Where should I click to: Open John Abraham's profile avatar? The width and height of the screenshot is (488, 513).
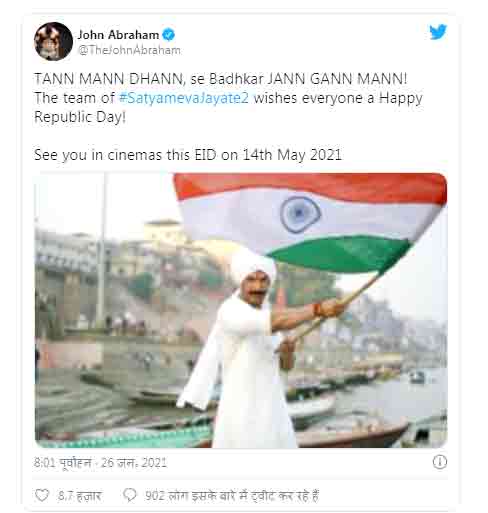[53, 41]
